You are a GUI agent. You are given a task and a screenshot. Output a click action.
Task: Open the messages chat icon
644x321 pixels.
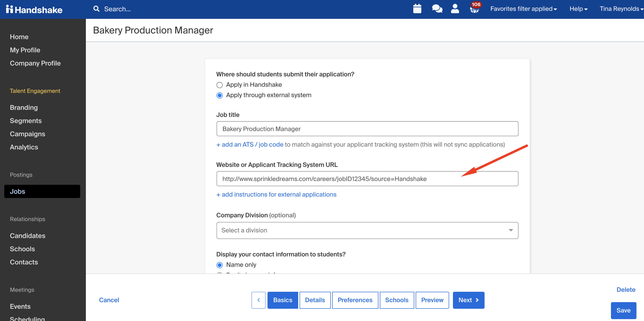(x=437, y=8)
